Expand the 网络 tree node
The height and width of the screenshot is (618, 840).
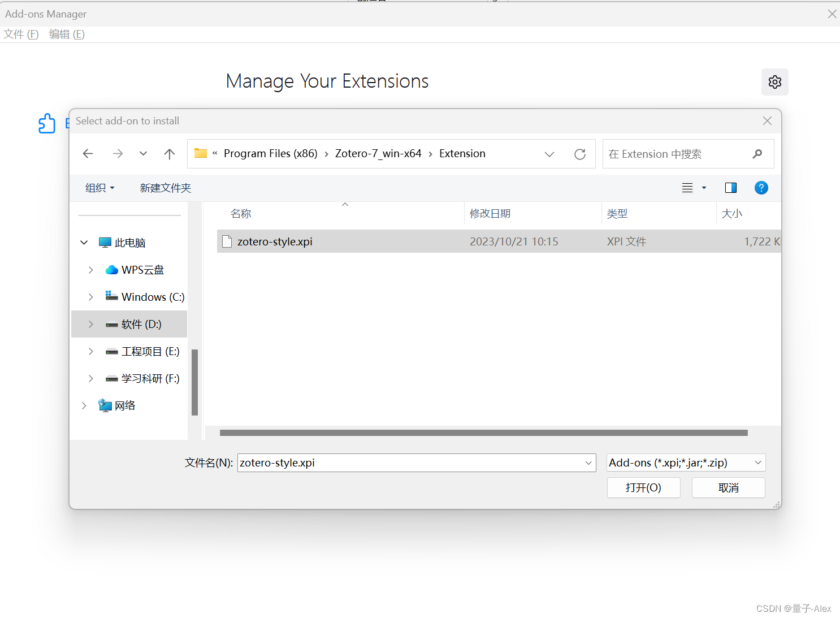click(x=84, y=405)
